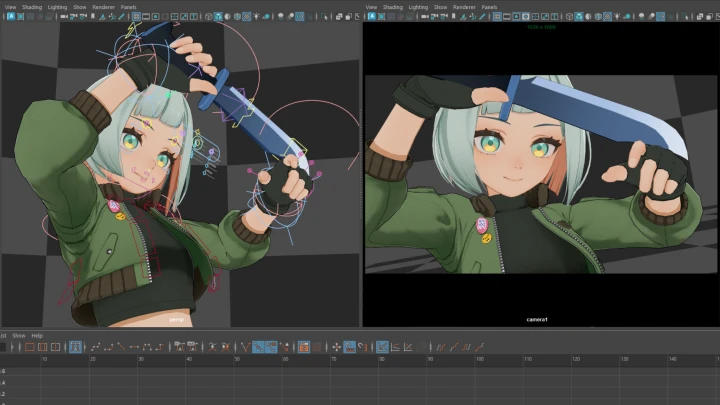Click Lock Camera icon in persp panel
720x405 pixels.
(73, 17)
